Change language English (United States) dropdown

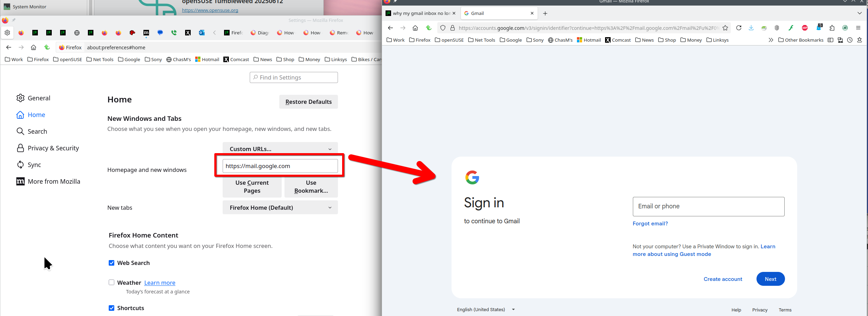pyautogui.click(x=486, y=309)
